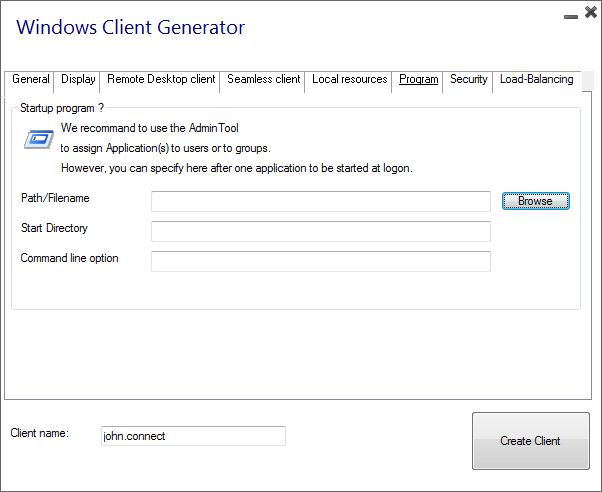Select the Command line option field

click(x=321, y=261)
